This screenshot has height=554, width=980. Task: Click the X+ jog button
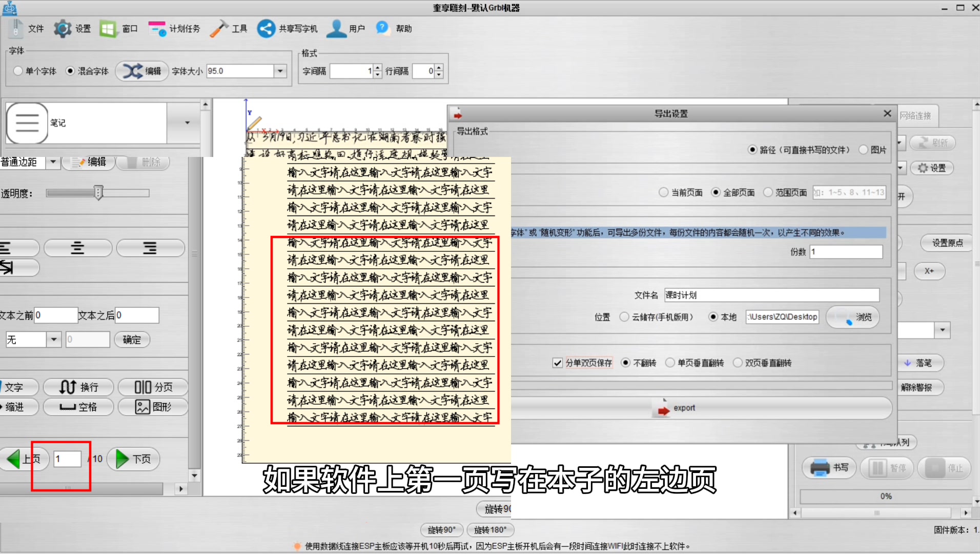tap(929, 271)
